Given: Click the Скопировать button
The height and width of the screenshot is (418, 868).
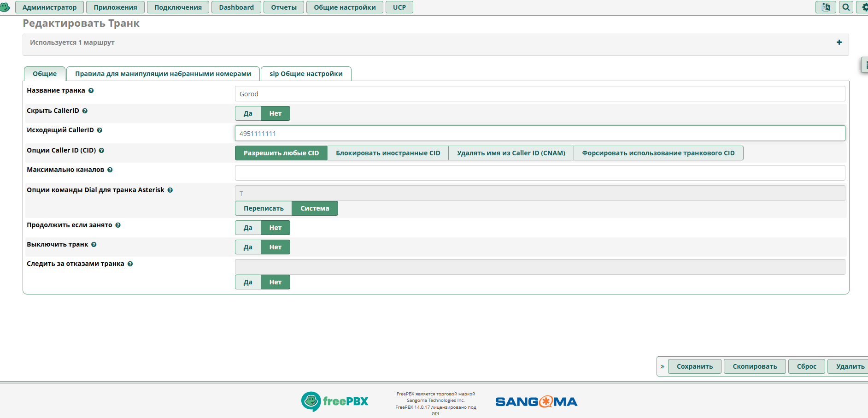Looking at the screenshot, I should (x=755, y=367).
